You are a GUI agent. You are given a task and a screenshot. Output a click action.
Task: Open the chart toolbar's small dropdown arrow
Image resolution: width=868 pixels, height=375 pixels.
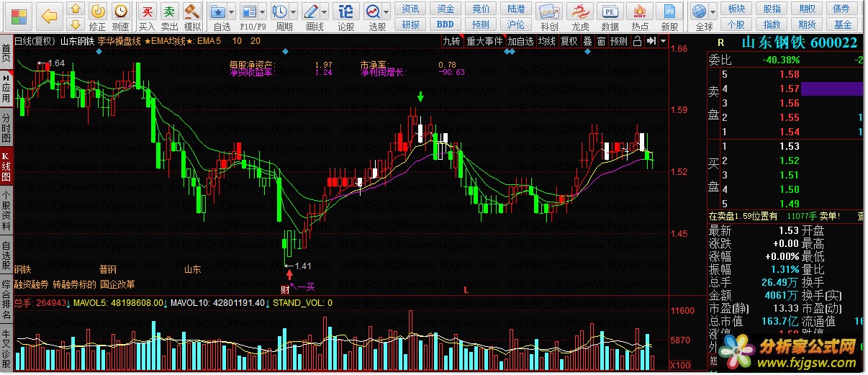[x=662, y=41]
